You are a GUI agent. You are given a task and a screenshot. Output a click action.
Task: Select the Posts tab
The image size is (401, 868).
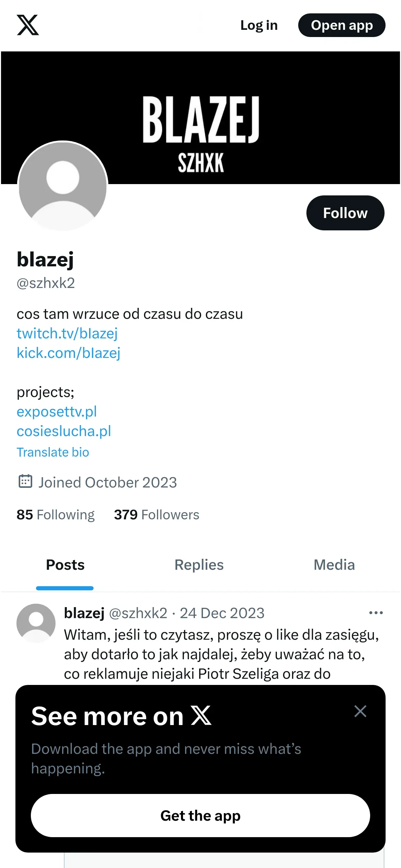[x=65, y=565]
